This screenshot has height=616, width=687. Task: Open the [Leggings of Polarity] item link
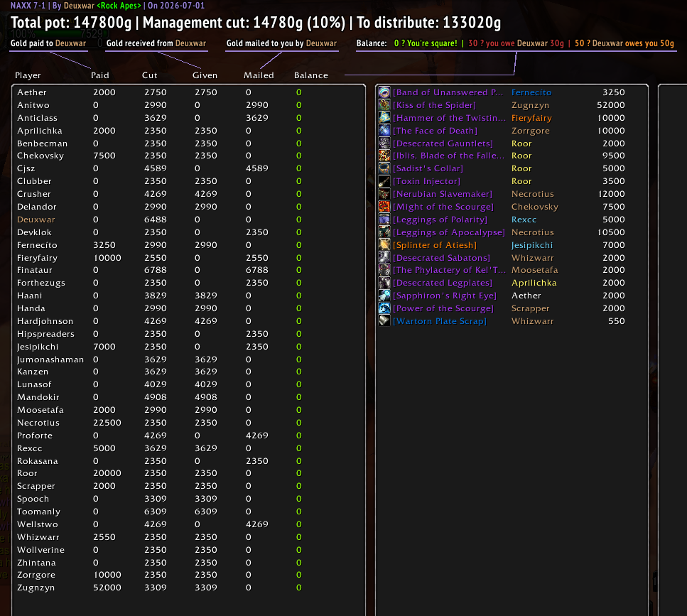(440, 220)
